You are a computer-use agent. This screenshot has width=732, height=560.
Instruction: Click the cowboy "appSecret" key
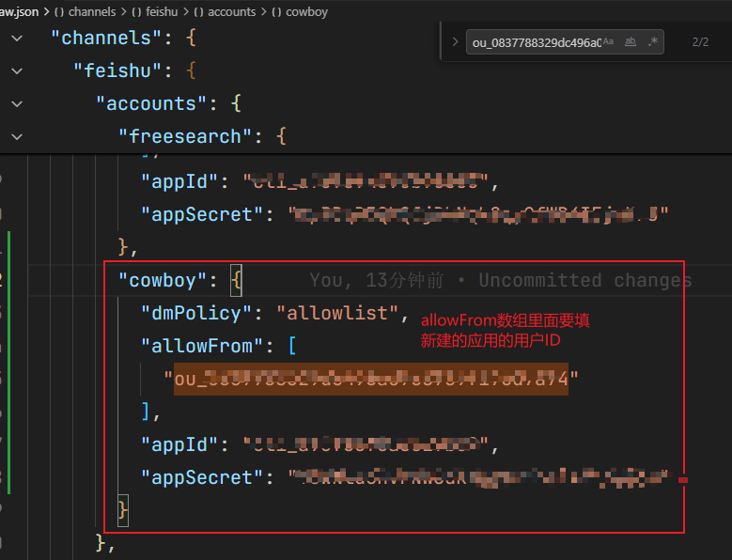click(202, 477)
